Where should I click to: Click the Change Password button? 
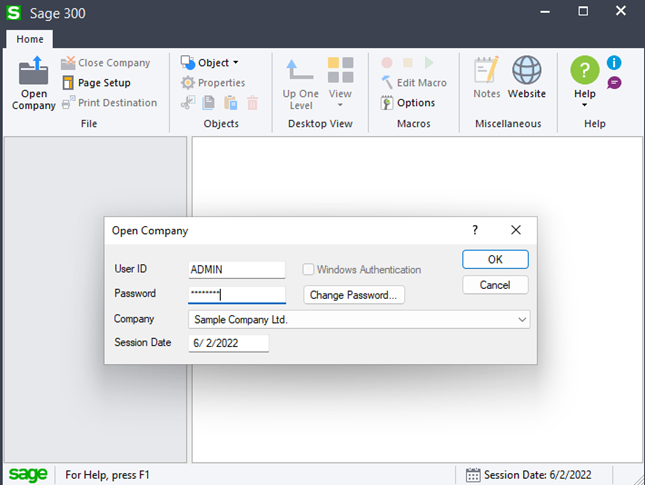tap(354, 295)
